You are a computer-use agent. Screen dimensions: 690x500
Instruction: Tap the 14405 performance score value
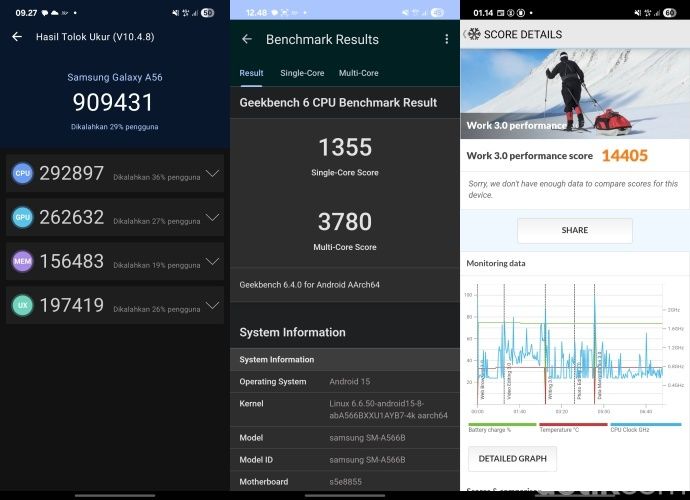[x=625, y=155]
